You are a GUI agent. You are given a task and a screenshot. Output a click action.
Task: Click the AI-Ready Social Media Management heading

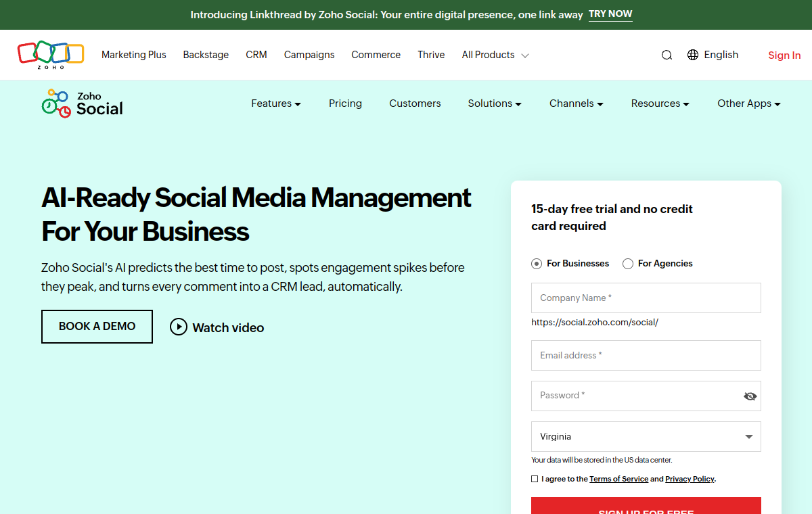(256, 214)
